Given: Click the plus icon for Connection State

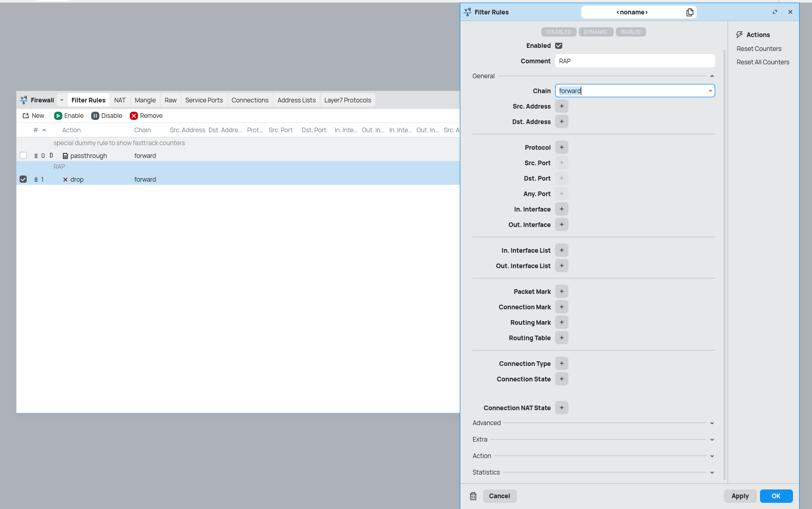Looking at the screenshot, I should coord(561,379).
